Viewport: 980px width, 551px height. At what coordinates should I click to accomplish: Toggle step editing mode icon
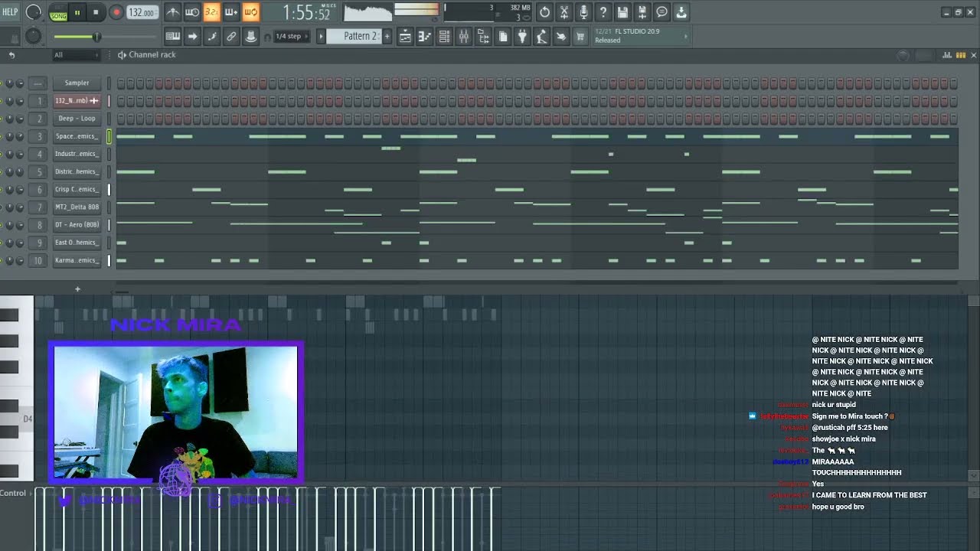click(212, 36)
